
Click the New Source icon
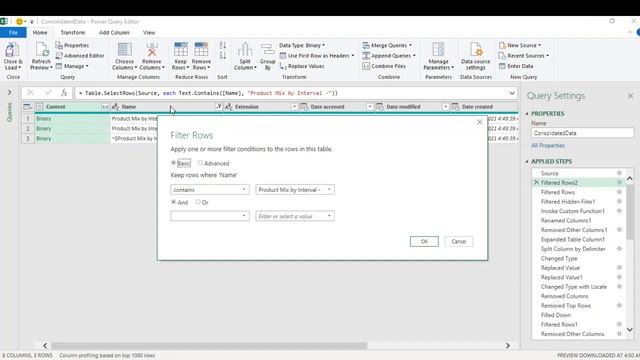pyautogui.click(x=502, y=45)
